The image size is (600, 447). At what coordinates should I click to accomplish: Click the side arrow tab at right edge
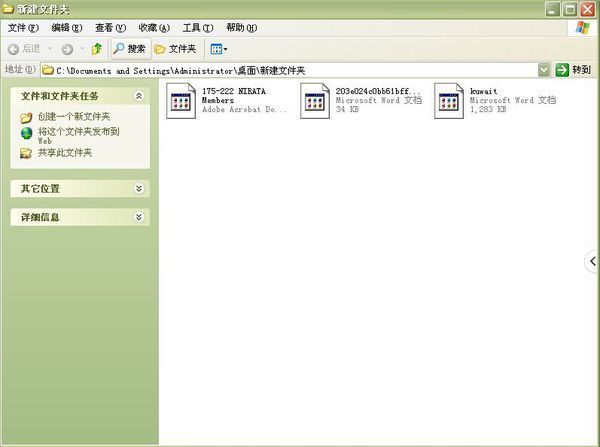(x=592, y=261)
